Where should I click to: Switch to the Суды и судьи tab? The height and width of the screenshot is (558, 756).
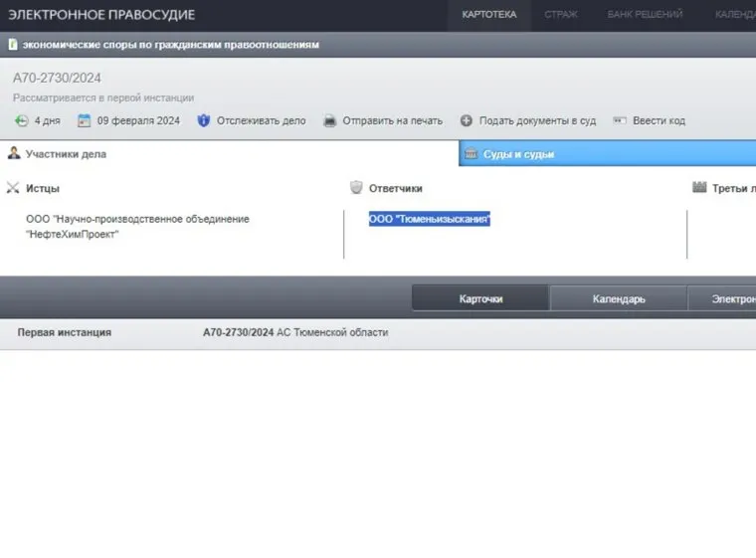coord(518,154)
